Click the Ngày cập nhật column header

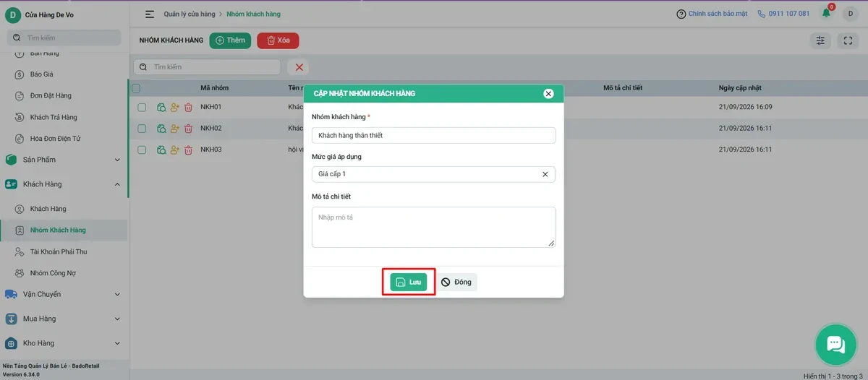point(740,88)
